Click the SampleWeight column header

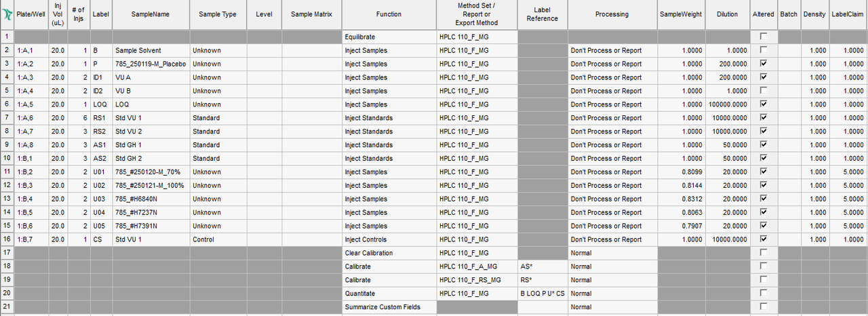point(681,14)
